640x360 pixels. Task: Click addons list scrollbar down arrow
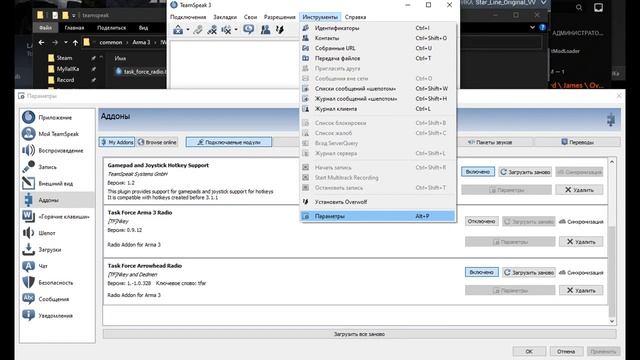click(x=612, y=321)
